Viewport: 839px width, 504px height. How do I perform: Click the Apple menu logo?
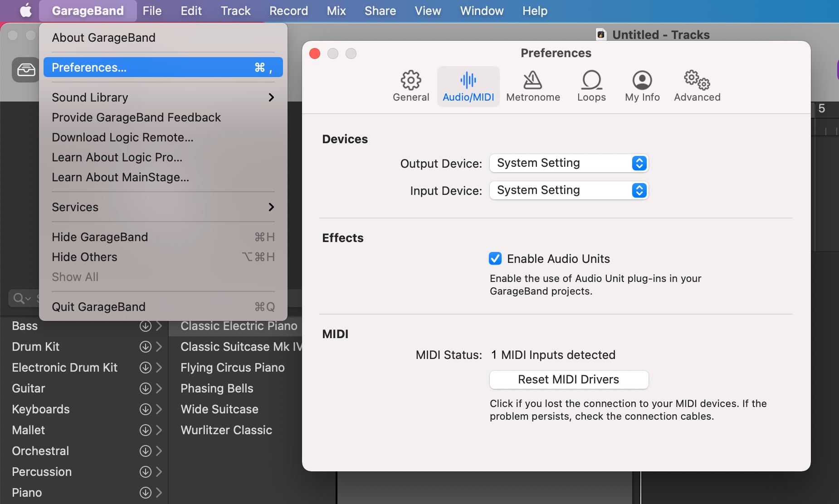coord(25,10)
